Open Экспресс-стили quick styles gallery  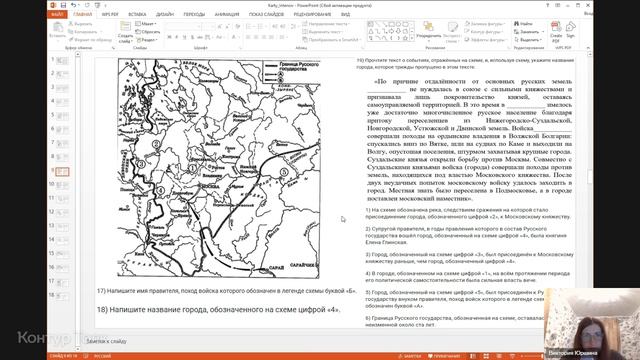452,32
